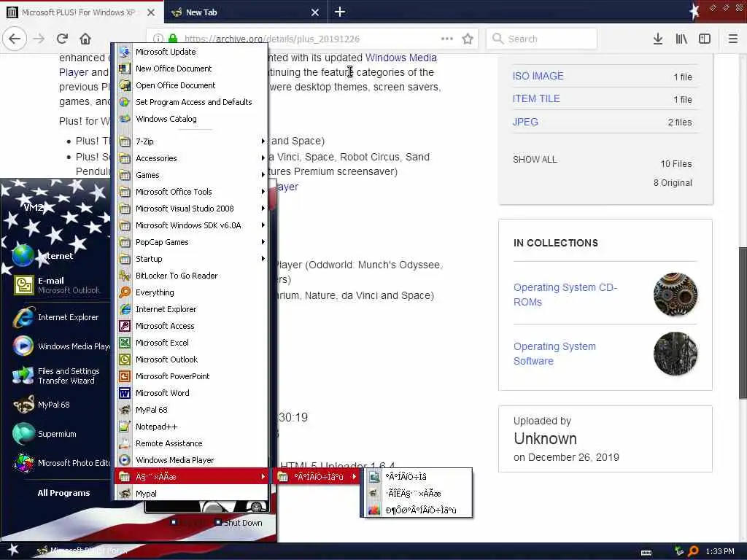Click Windows Media Player icon in programs list
This screenshot has height=560, width=747.
tap(125, 460)
